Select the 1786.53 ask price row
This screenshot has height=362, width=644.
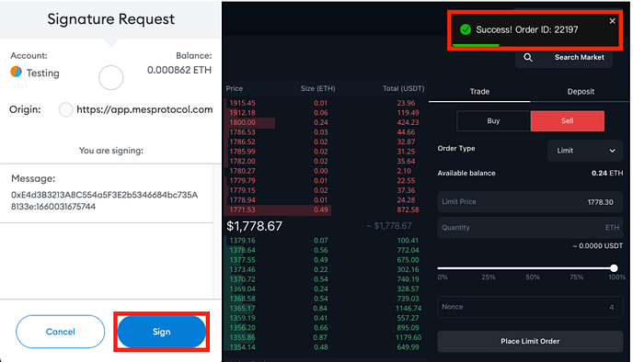[x=326, y=132]
